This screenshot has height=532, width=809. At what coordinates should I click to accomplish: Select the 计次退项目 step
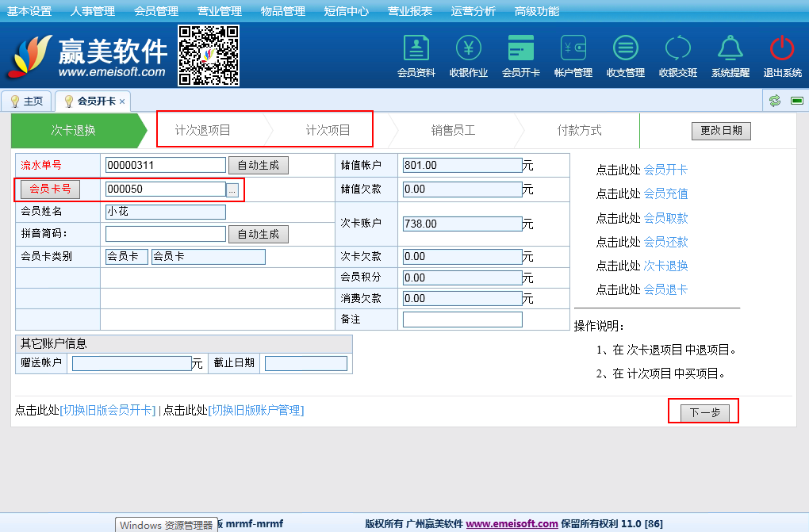point(203,130)
